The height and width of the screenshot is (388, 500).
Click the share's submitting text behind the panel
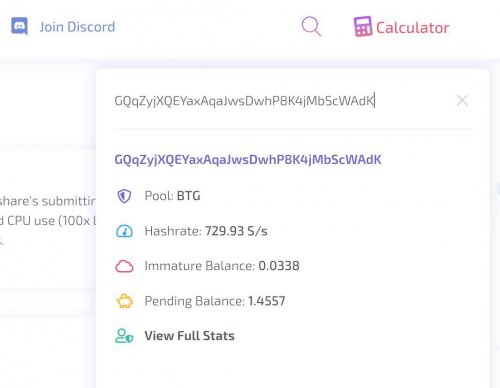pyautogui.click(x=48, y=201)
